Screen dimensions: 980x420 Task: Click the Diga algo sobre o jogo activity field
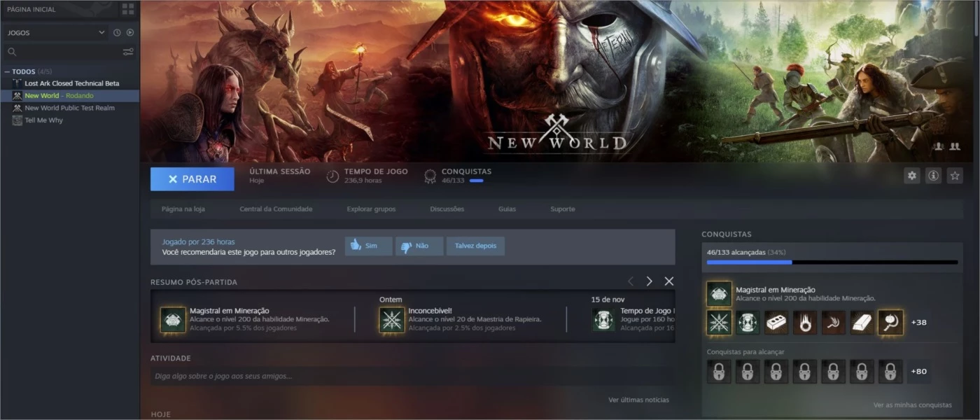coord(413,377)
